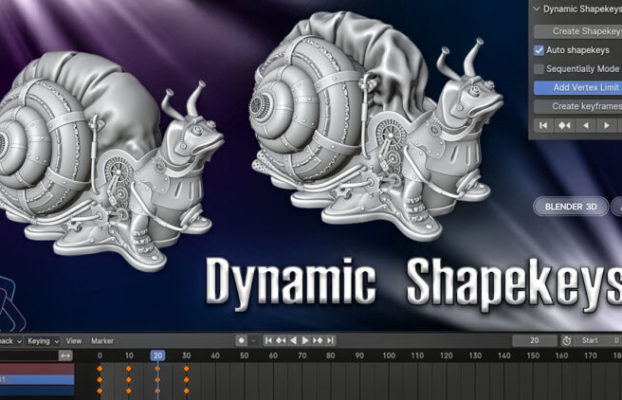Select keyframe at frame 10 in light blue row
622x400 pixels.
(129, 380)
